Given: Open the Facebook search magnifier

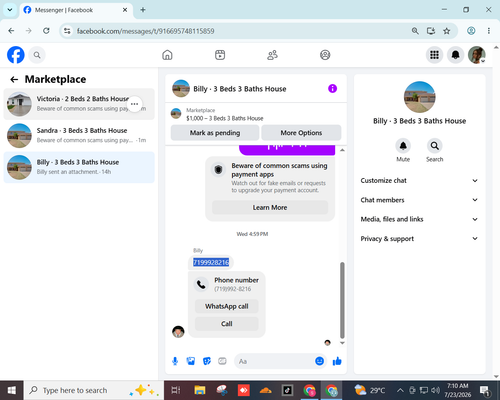Looking at the screenshot, I should (37, 55).
